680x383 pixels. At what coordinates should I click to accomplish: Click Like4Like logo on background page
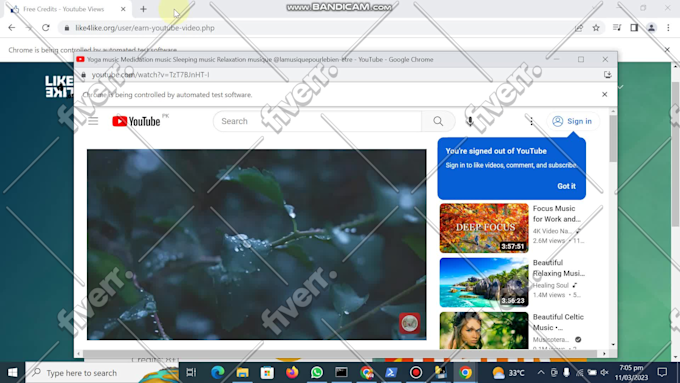59,86
